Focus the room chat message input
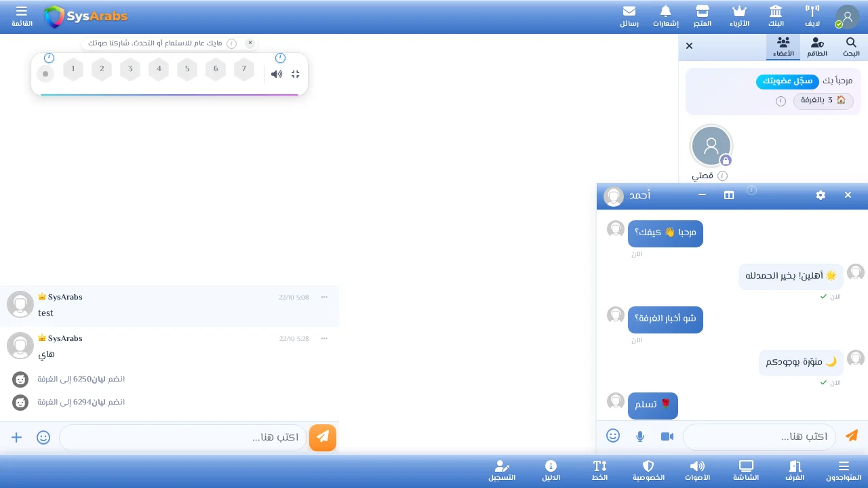 [183, 437]
